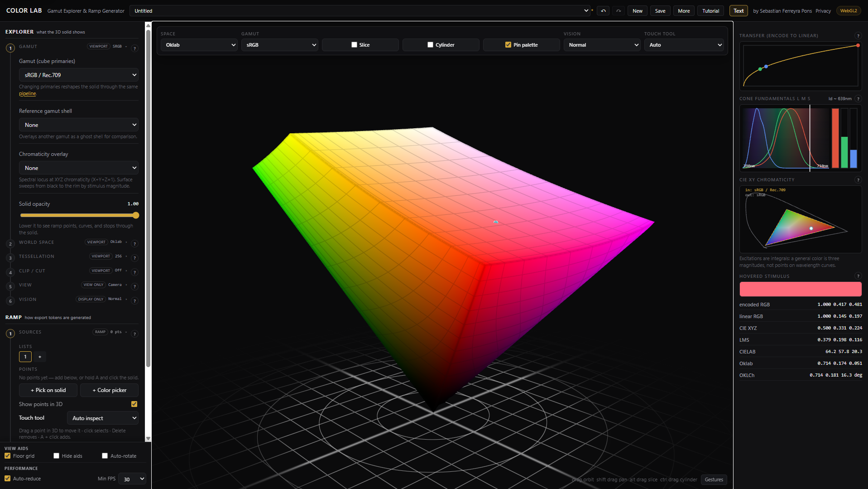
Task: Open the More menu
Action: pos(684,11)
